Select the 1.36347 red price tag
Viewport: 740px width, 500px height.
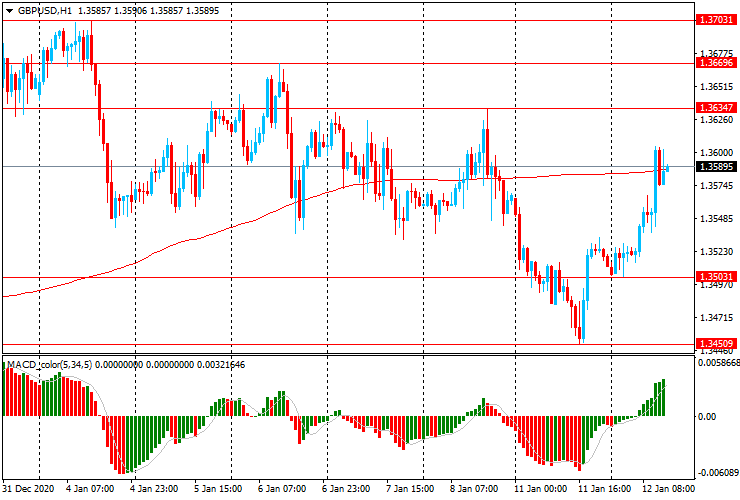[717, 107]
